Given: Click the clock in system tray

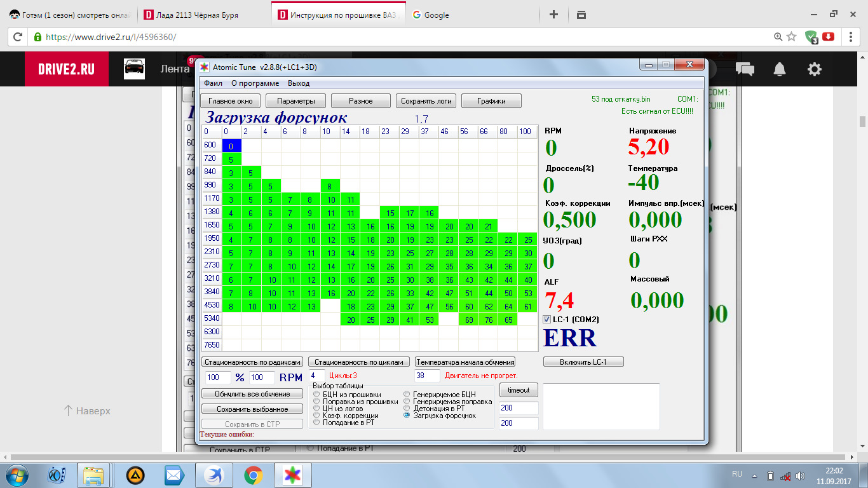Looking at the screenshot, I should click(834, 475).
